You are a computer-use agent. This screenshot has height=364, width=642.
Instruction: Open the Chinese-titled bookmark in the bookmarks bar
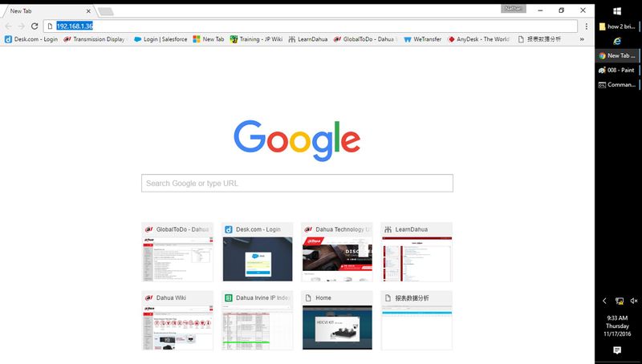pos(539,39)
